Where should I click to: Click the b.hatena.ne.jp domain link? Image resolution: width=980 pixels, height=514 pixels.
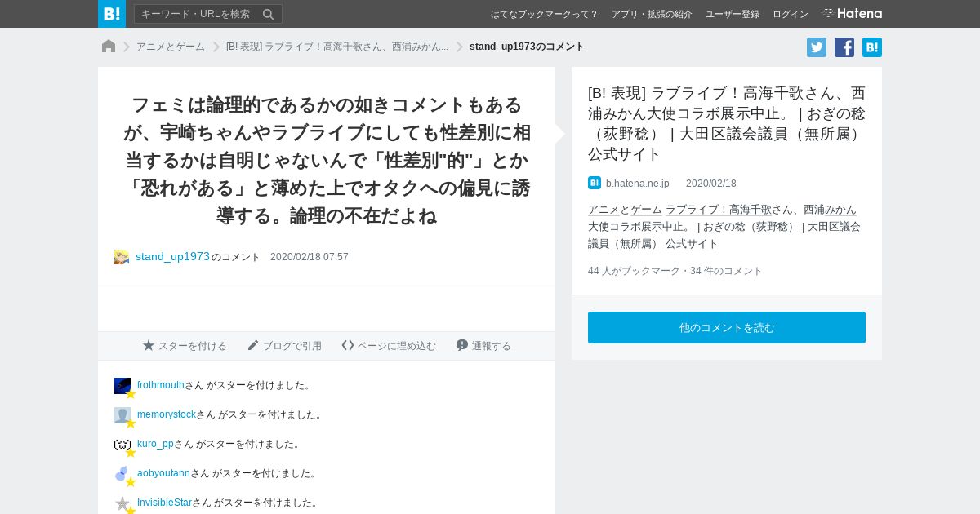click(x=638, y=184)
